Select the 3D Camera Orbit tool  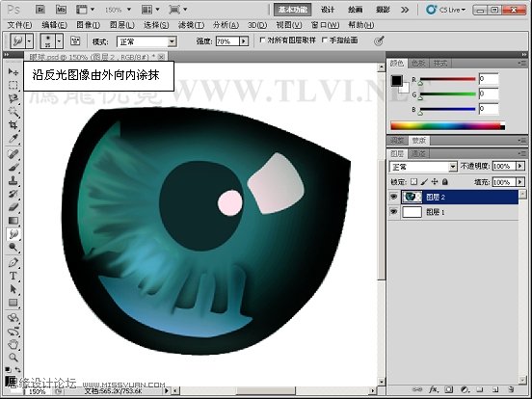13,332
